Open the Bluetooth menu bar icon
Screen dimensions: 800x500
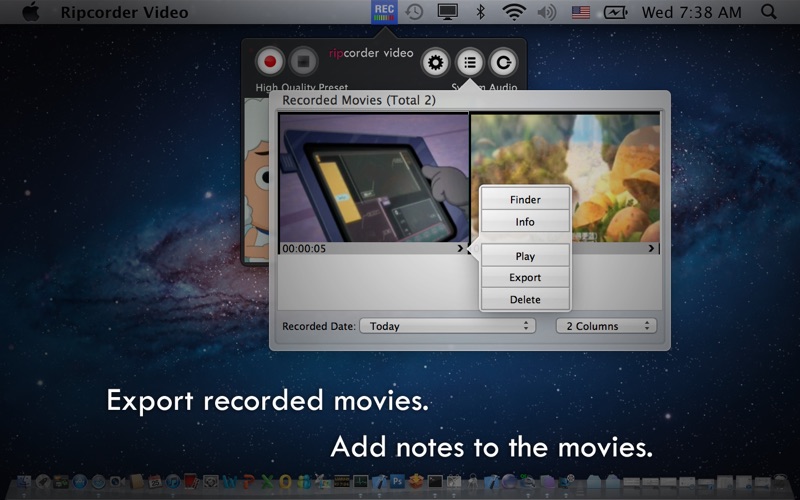click(x=480, y=12)
